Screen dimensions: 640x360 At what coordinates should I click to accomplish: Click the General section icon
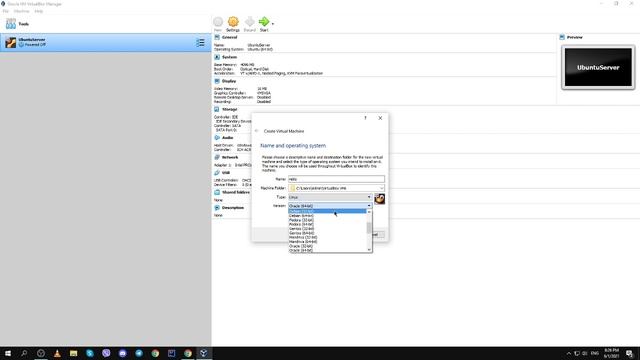(217, 37)
